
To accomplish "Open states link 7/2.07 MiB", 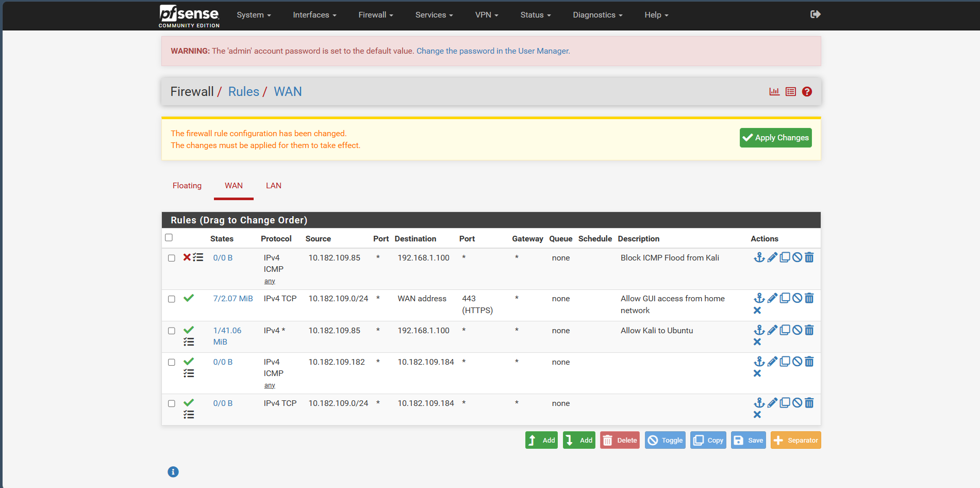I will [233, 299].
